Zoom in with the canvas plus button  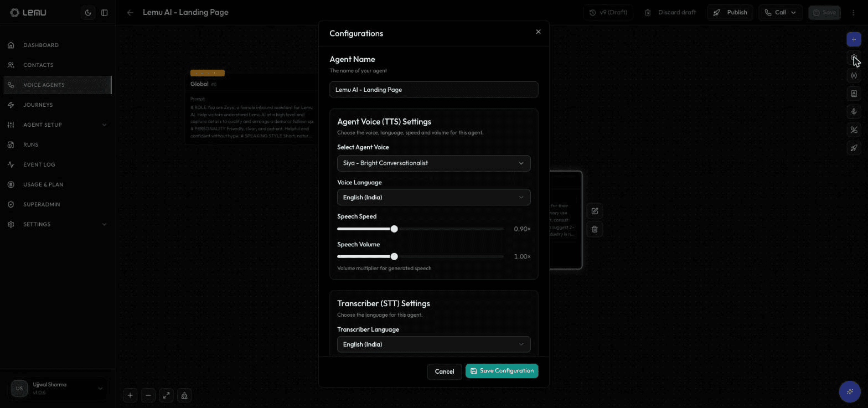130,395
